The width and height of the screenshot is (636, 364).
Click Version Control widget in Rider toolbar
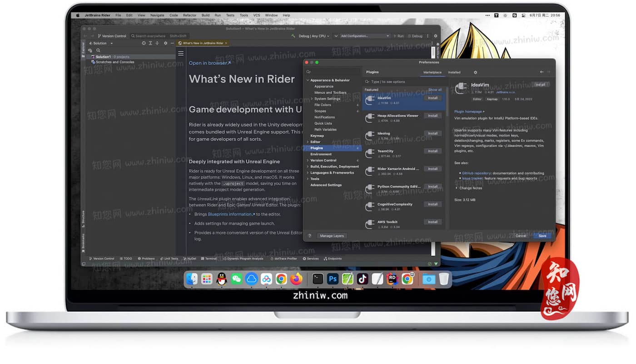pos(112,36)
